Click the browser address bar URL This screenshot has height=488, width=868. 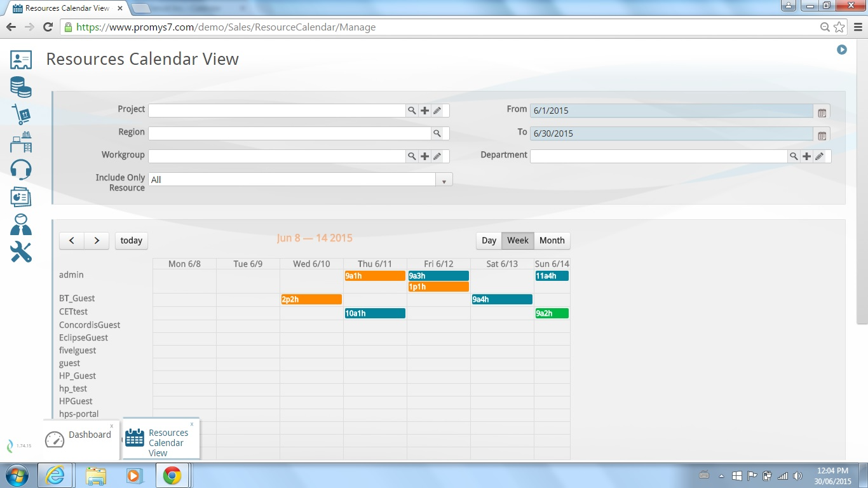pos(226,27)
